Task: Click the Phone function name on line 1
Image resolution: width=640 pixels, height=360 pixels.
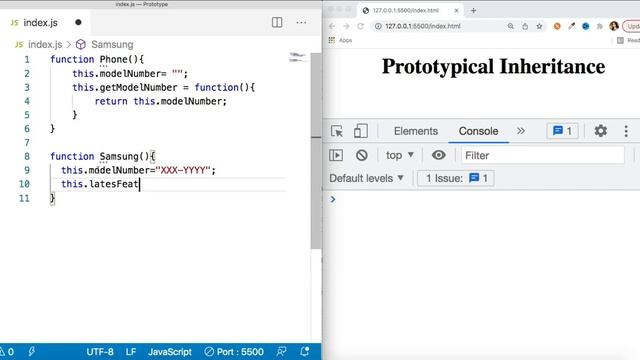Action: pos(114,60)
